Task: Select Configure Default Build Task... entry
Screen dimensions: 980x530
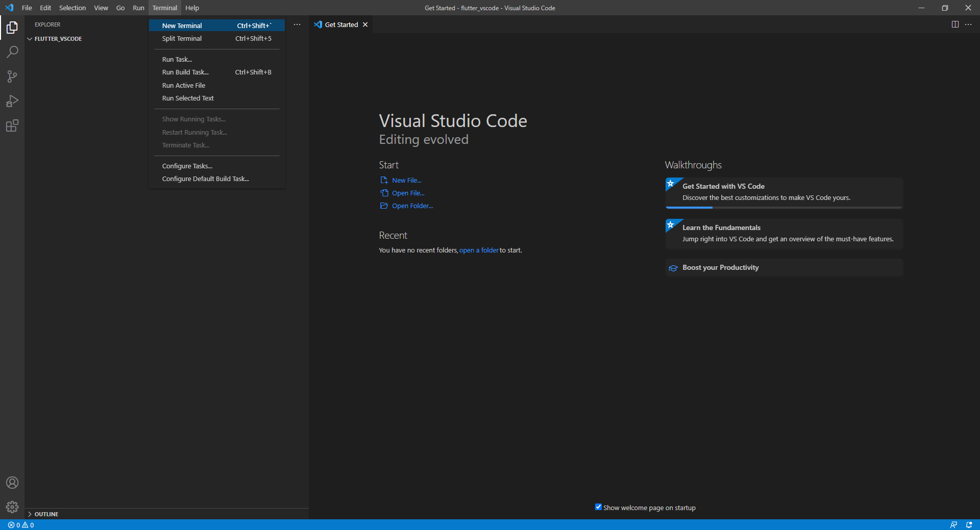Action: [217, 179]
